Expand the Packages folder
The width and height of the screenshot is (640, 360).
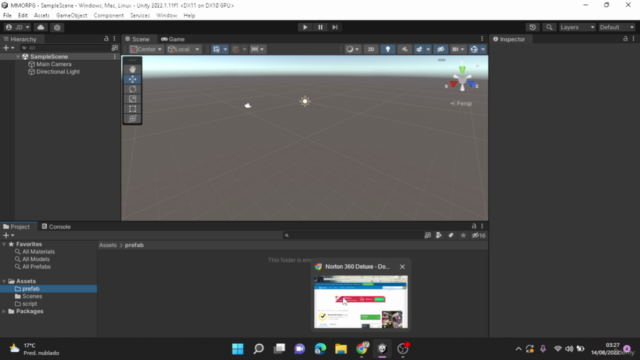click(x=4, y=311)
